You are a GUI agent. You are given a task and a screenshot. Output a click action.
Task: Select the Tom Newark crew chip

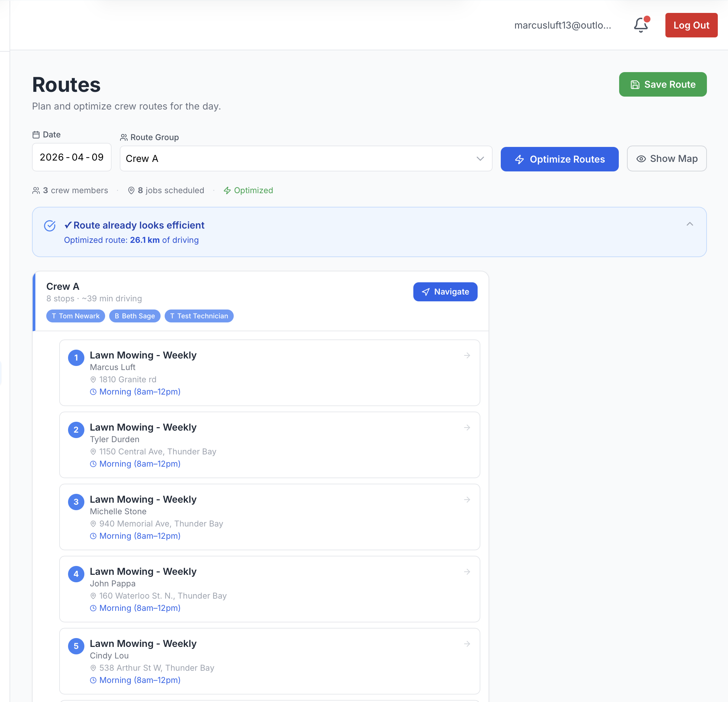click(76, 316)
